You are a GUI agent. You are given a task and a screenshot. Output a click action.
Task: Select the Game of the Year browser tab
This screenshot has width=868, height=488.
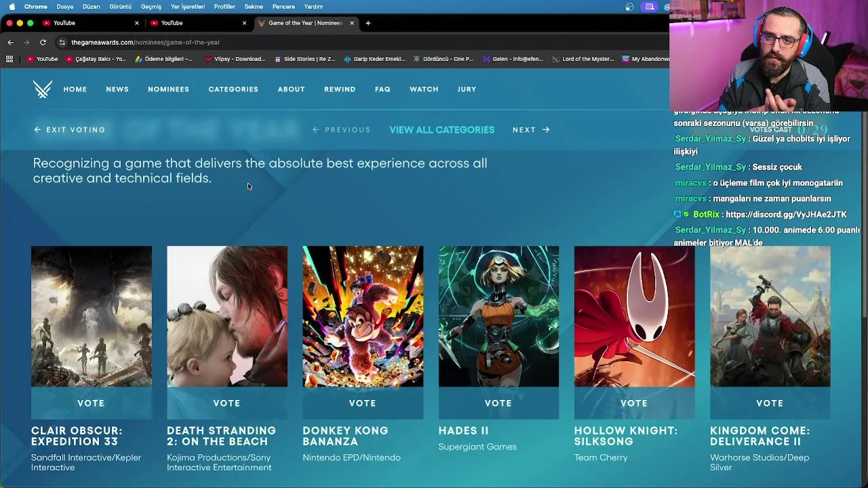point(305,23)
